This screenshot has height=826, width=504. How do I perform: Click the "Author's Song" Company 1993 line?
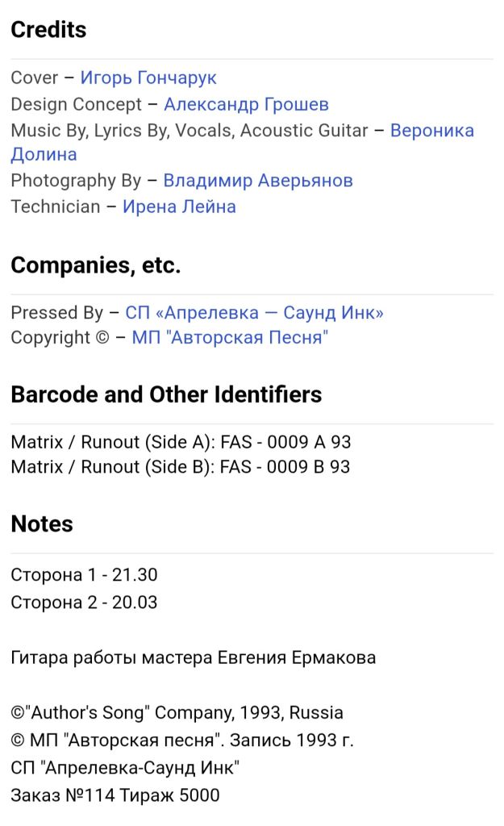(x=177, y=713)
